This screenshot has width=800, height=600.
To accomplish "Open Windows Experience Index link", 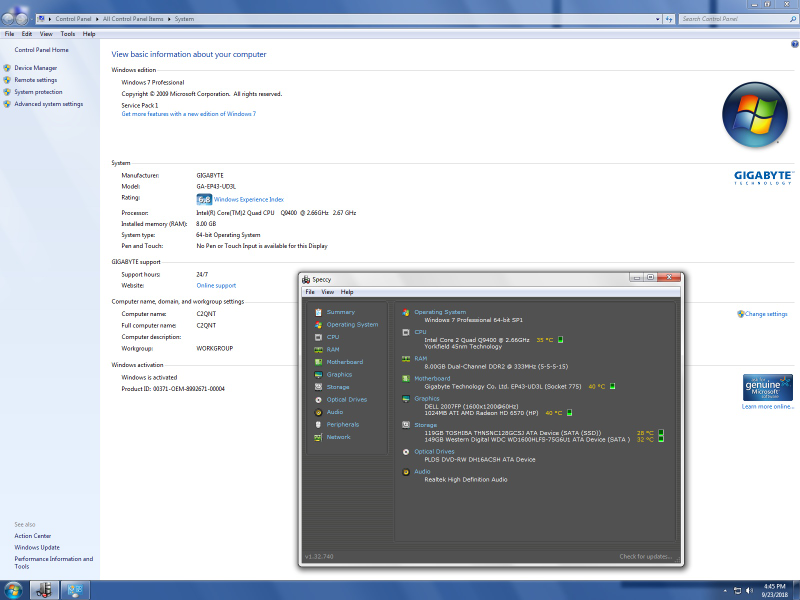I will coord(248,199).
